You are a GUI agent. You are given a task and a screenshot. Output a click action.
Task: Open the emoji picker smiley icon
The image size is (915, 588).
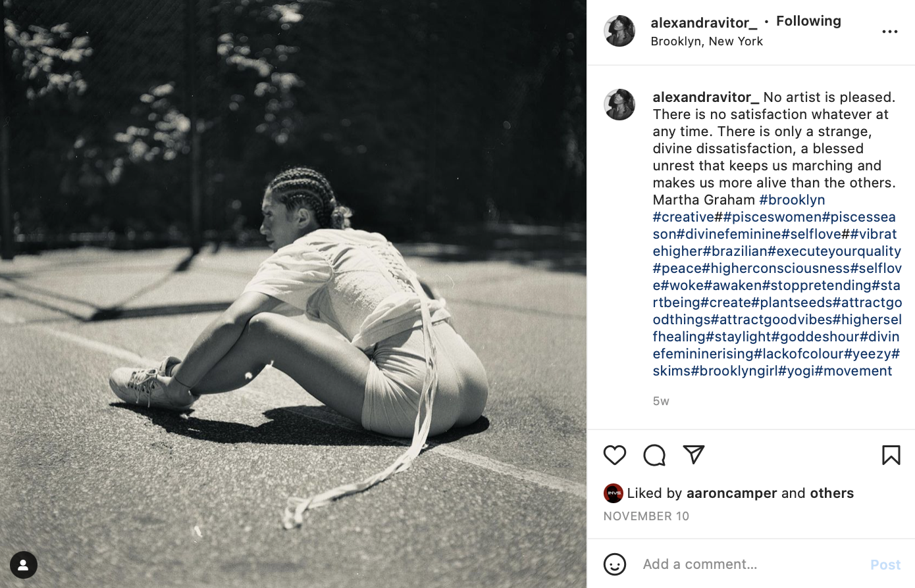pos(615,564)
